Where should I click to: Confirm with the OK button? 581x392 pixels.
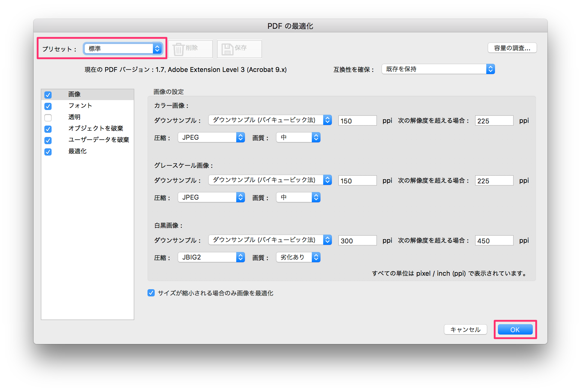pyautogui.click(x=515, y=330)
